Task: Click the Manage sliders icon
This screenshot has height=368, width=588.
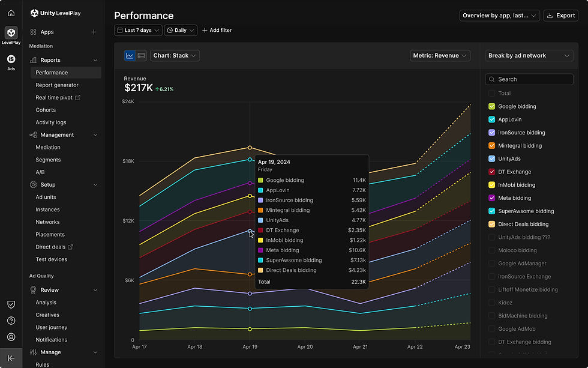Action: click(33, 352)
